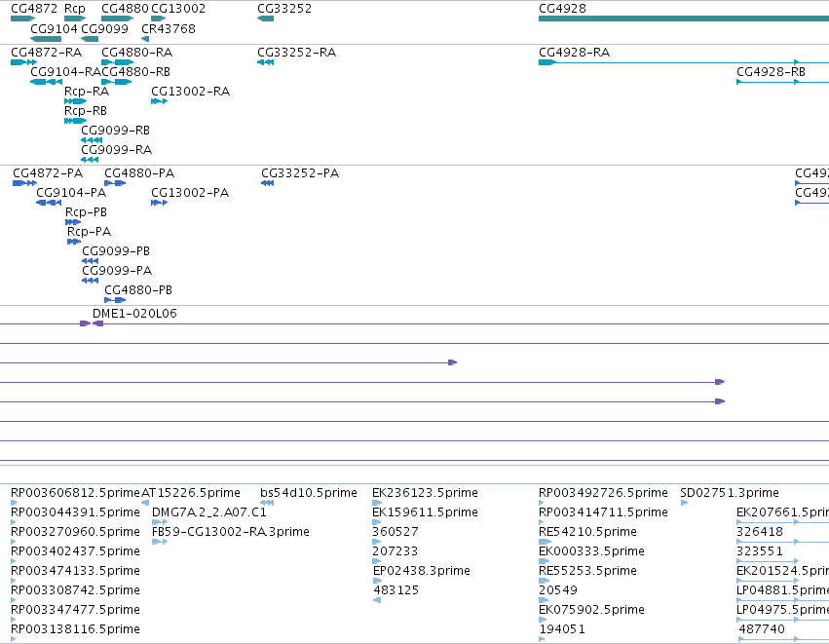Click transcript CG9099-RB

point(115,131)
